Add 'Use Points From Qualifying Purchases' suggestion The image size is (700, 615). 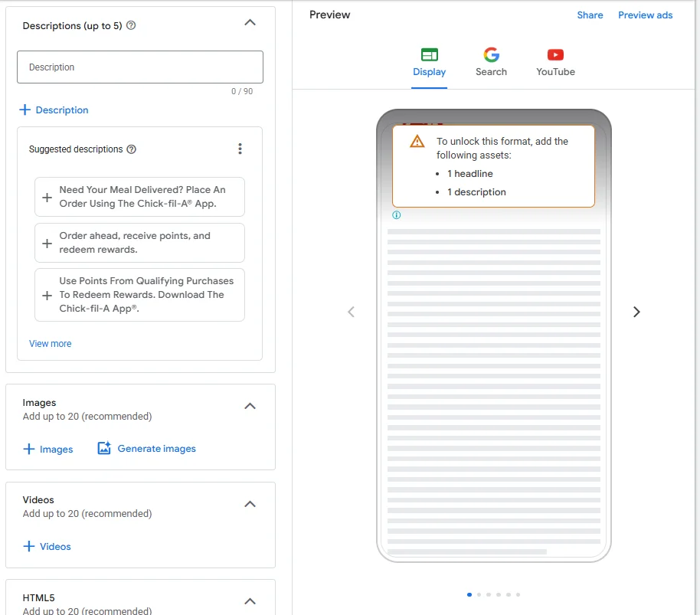pyautogui.click(x=139, y=295)
